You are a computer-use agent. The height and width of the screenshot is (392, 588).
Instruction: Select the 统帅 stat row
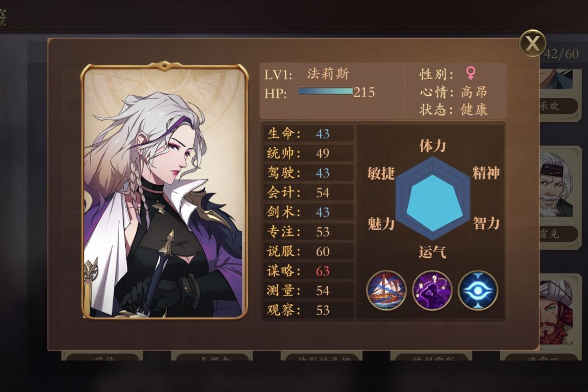[x=309, y=153]
